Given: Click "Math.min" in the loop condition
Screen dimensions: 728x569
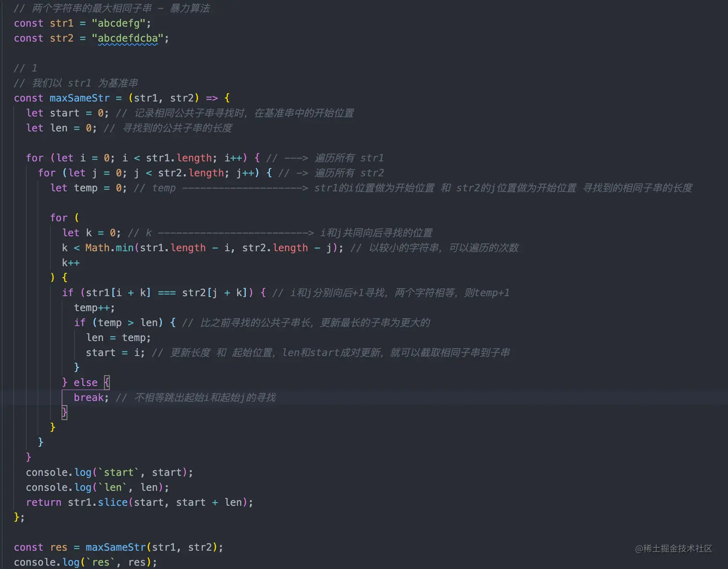Looking at the screenshot, I should coord(109,248).
